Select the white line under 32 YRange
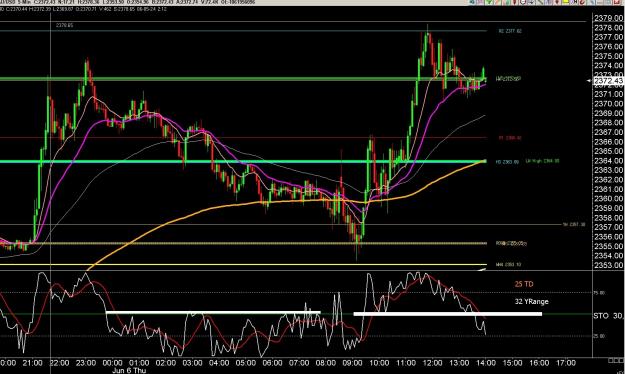 (448, 314)
